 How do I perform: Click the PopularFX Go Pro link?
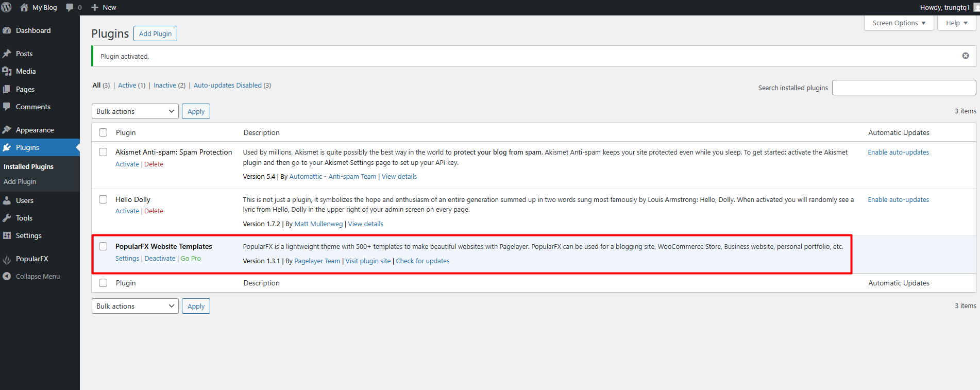click(191, 258)
